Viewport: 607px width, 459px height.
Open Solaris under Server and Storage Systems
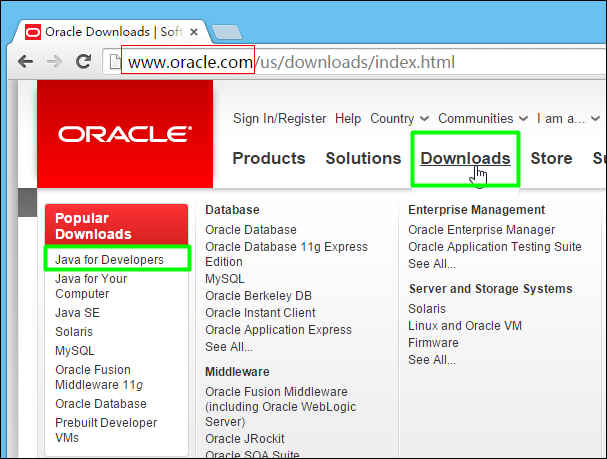pos(427,309)
